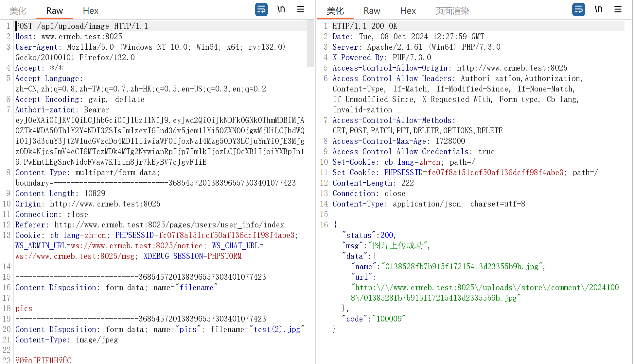Click Set-Cookie cb_lang=zh-cn line
This screenshot has height=364, width=634.
[x=404, y=162]
